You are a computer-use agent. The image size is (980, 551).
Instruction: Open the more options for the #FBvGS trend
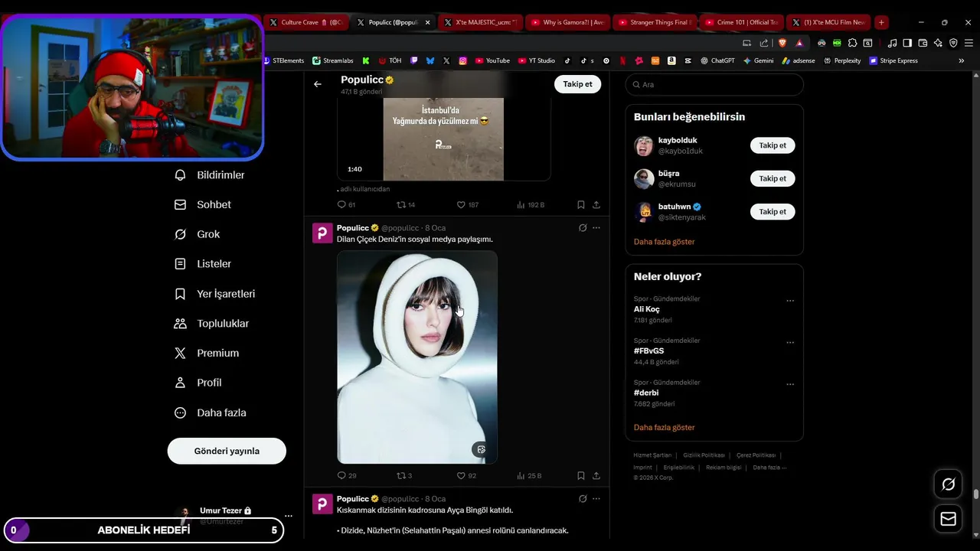[790, 343]
